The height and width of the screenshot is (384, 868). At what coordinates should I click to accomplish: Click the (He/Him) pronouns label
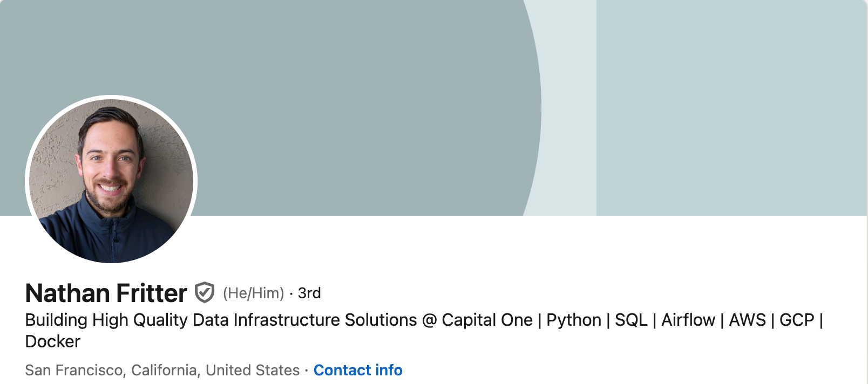click(254, 293)
